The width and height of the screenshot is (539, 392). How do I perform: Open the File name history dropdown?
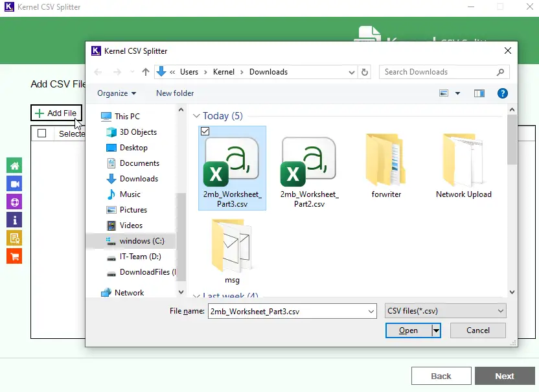coord(371,312)
